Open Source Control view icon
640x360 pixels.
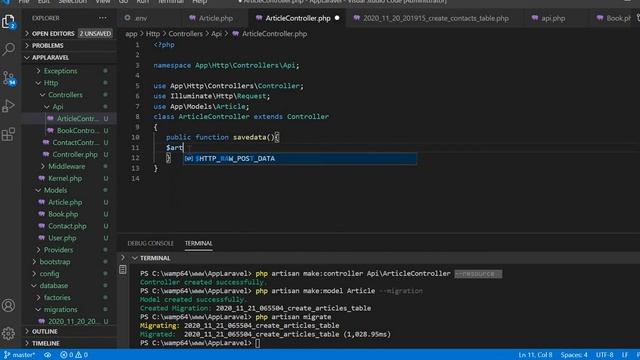tap(9, 78)
